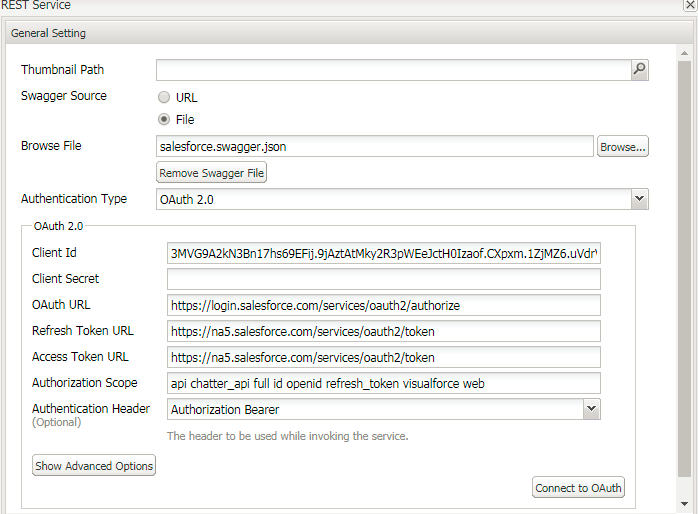
Task: Click the 'Authorization Bearer' header value
Action: (x=225, y=409)
